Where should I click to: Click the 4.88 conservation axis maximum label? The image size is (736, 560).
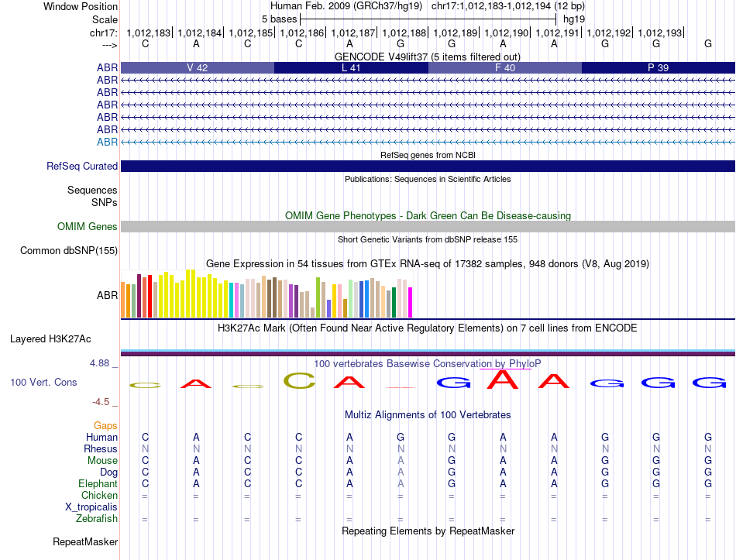pos(99,362)
